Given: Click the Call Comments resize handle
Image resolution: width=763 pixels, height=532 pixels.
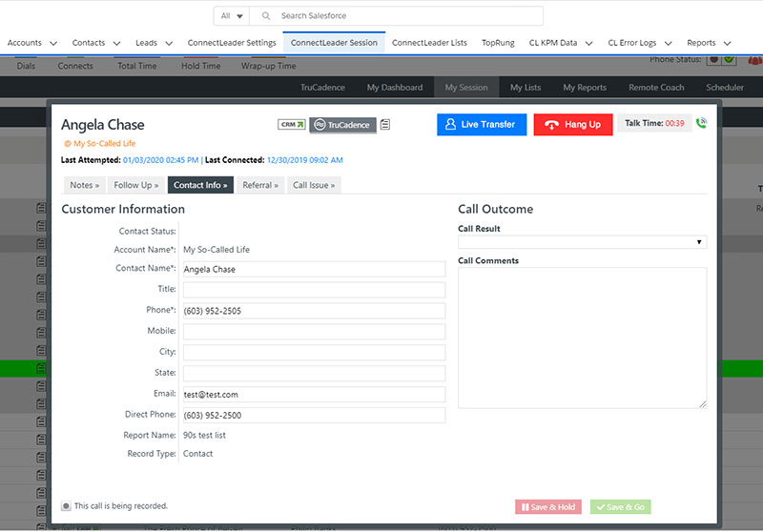Looking at the screenshot, I should (x=703, y=404).
